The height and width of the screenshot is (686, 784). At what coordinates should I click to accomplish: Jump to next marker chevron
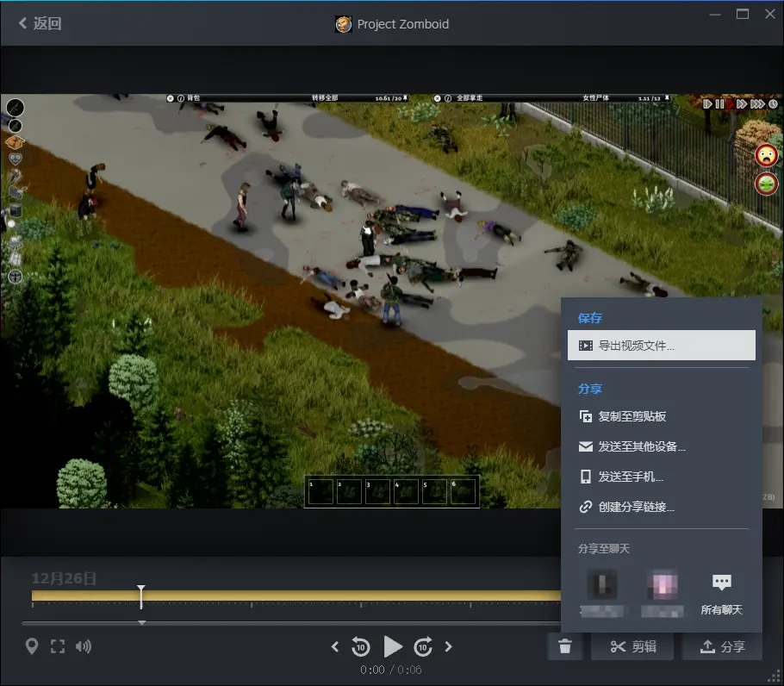click(448, 646)
